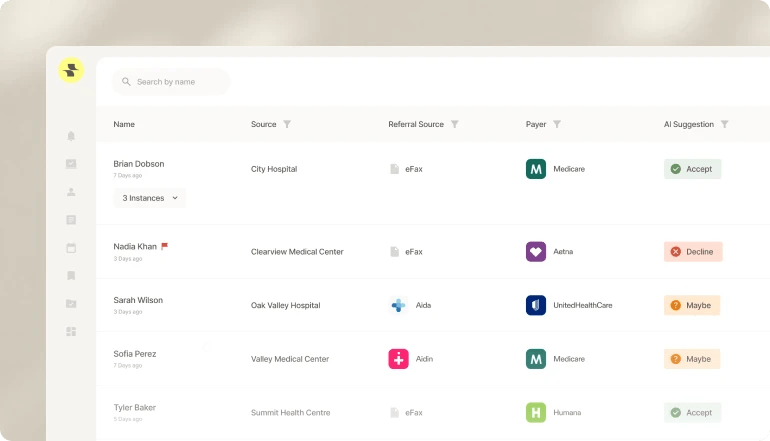Open the document list sidebar icon
This screenshot has width=770, height=441.
coord(71,220)
